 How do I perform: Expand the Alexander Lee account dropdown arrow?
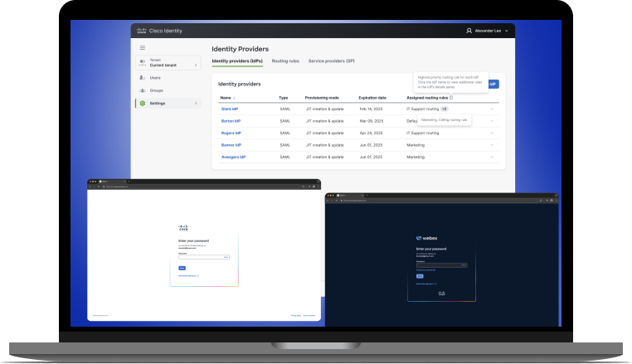tap(506, 31)
